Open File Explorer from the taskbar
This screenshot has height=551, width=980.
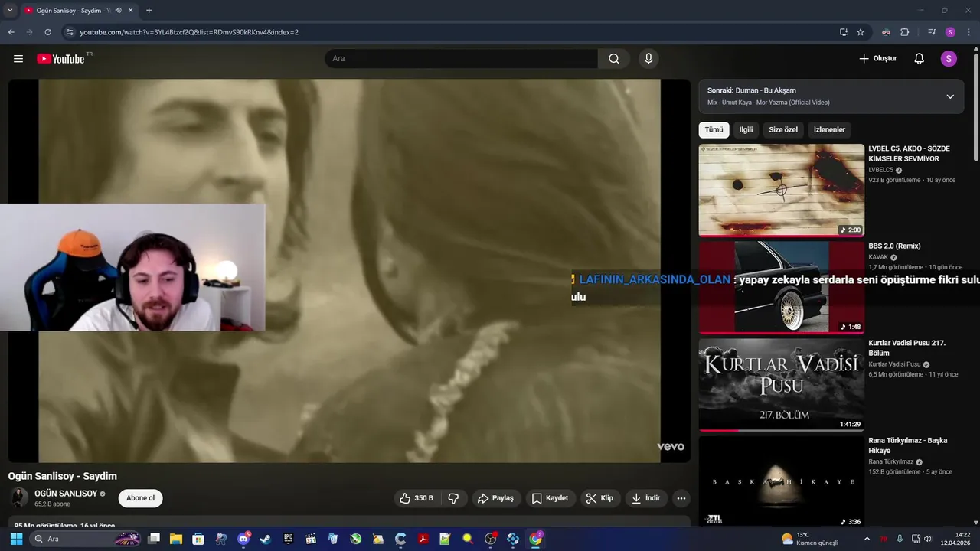pyautogui.click(x=175, y=539)
